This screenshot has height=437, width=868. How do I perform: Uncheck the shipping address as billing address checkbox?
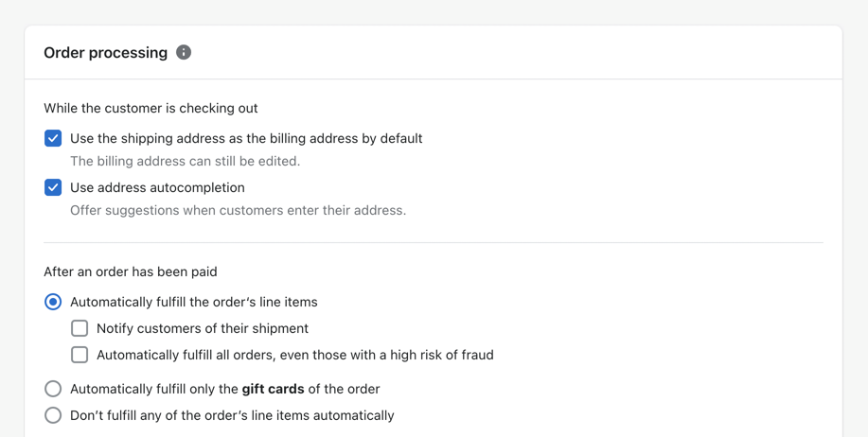click(53, 138)
